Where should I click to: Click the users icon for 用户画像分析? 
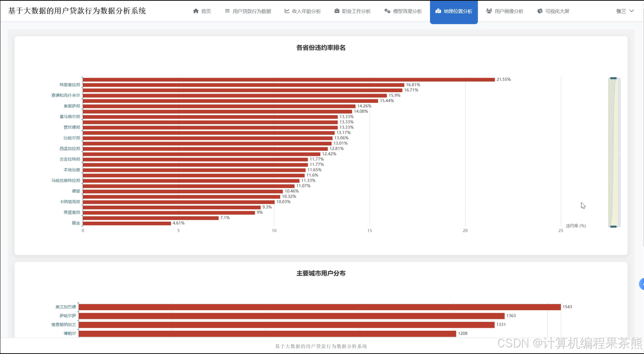(x=489, y=11)
